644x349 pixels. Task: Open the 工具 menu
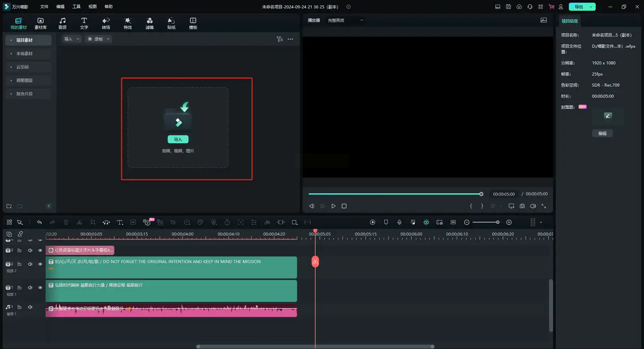point(76,7)
